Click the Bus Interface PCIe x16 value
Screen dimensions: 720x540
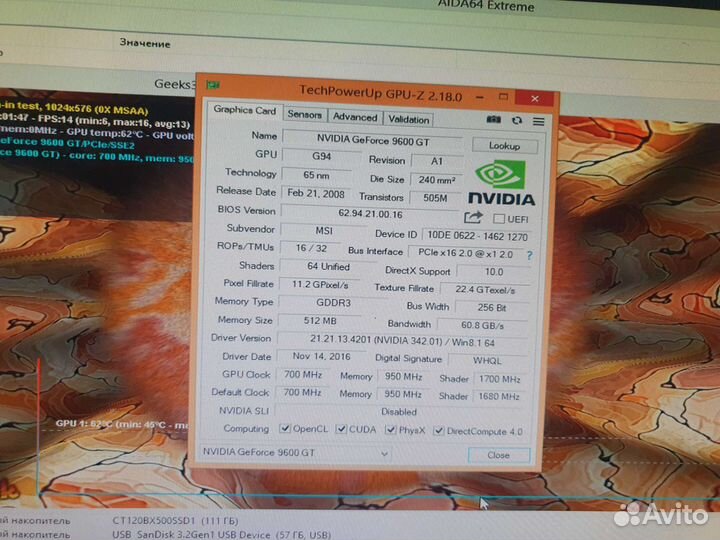(466, 253)
